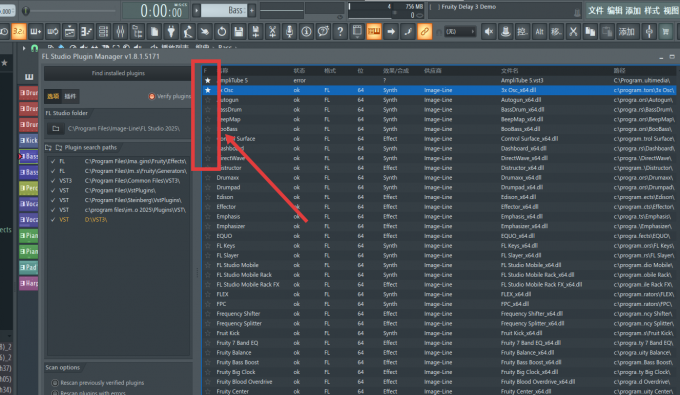Image resolution: width=680 pixels, height=395 pixels.
Task: Toggle the orange link chain icon
Action: click(x=425, y=32)
